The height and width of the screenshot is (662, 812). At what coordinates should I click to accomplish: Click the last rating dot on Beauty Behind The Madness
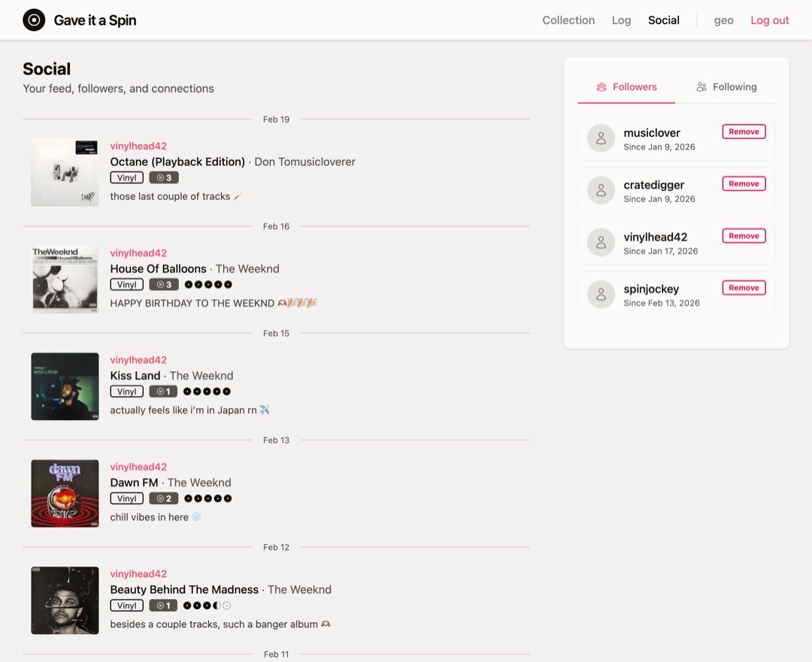click(x=225, y=605)
